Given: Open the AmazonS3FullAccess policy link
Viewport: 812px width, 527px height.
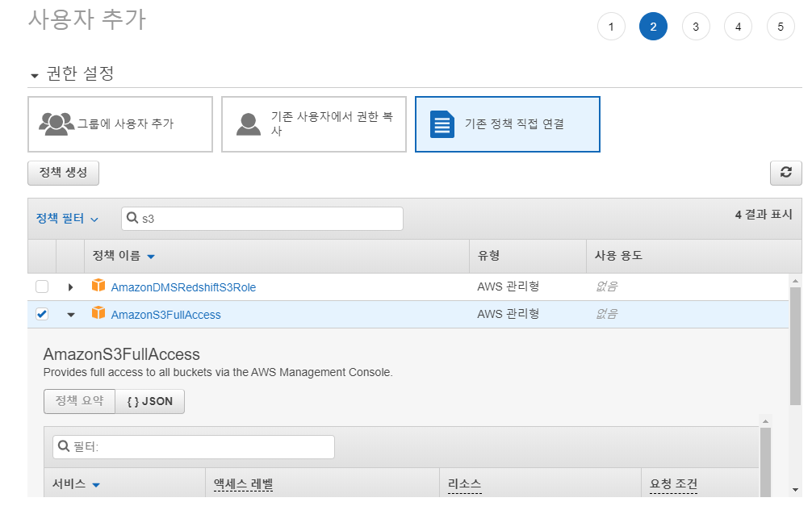Looking at the screenshot, I should [x=165, y=315].
